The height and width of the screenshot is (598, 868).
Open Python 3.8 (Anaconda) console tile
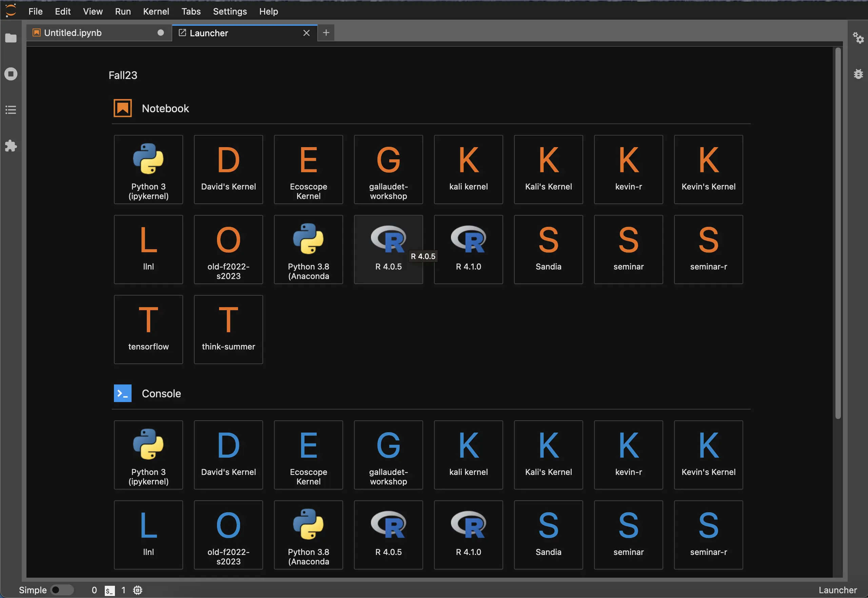(309, 535)
